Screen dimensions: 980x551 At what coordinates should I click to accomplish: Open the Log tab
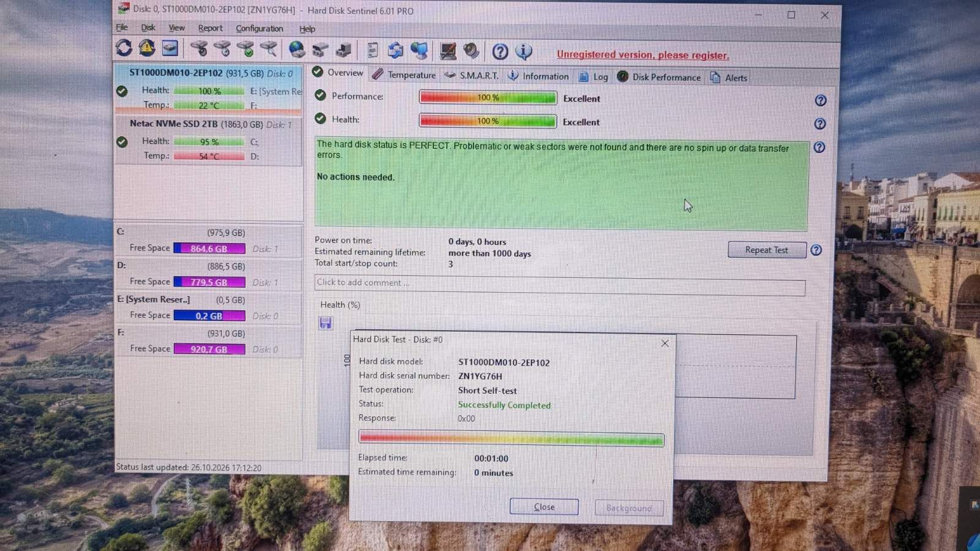pyautogui.click(x=594, y=77)
